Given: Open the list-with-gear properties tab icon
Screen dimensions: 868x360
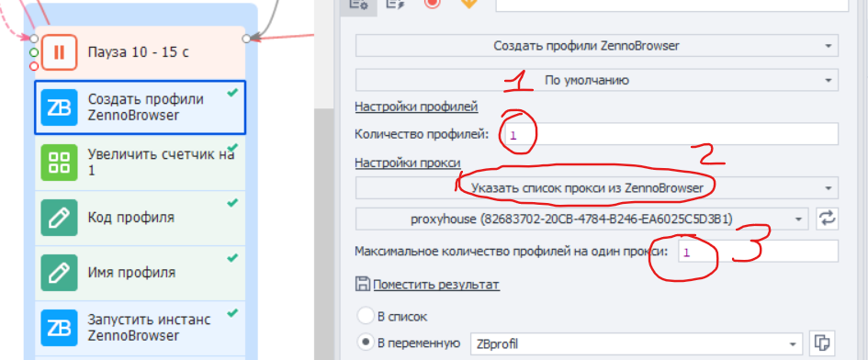Looking at the screenshot, I should tap(359, 4).
